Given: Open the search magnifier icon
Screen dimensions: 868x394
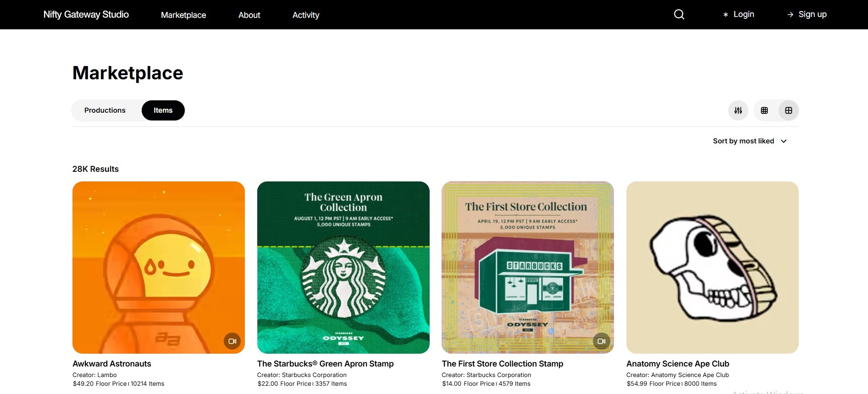Looking at the screenshot, I should coord(679,15).
